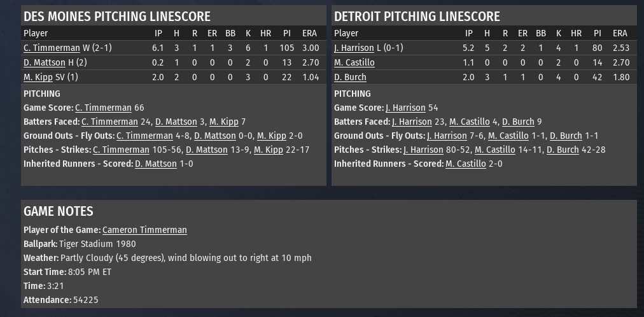644x317 pixels.
Task: Click M. Kipp in Des Moines Batters Faced line
Action: (224, 122)
